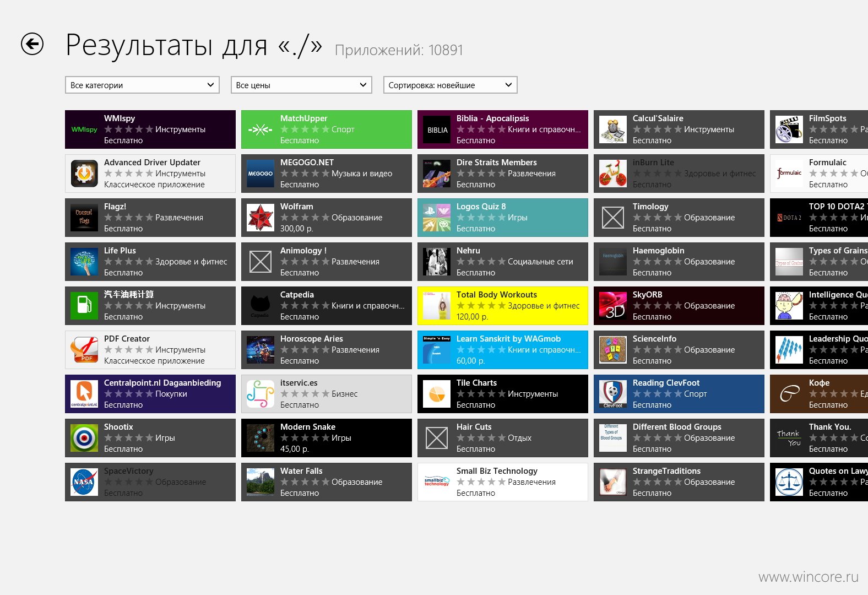Click the 'StrangeTraditions' app title
The width and height of the screenshot is (868, 595).
pos(667,471)
